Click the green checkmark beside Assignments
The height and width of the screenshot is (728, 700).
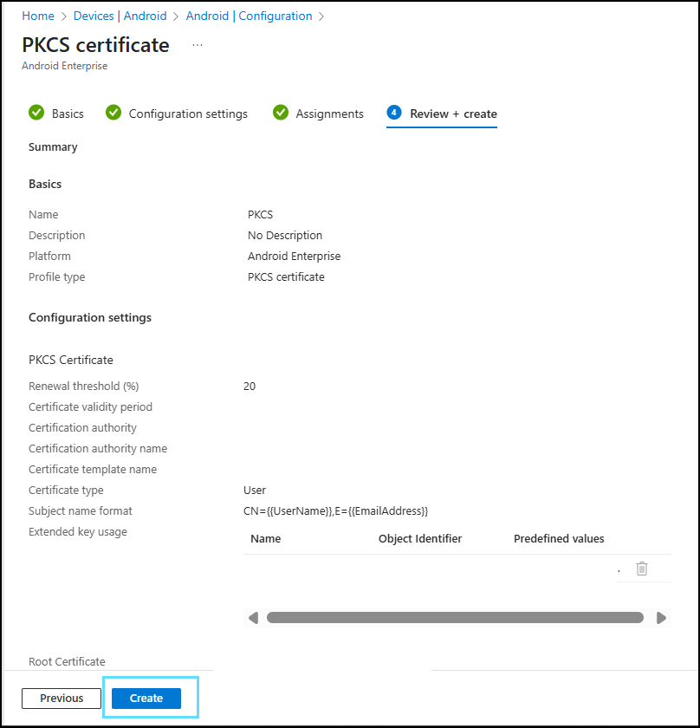pyautogui.click(x=281, y=113)
